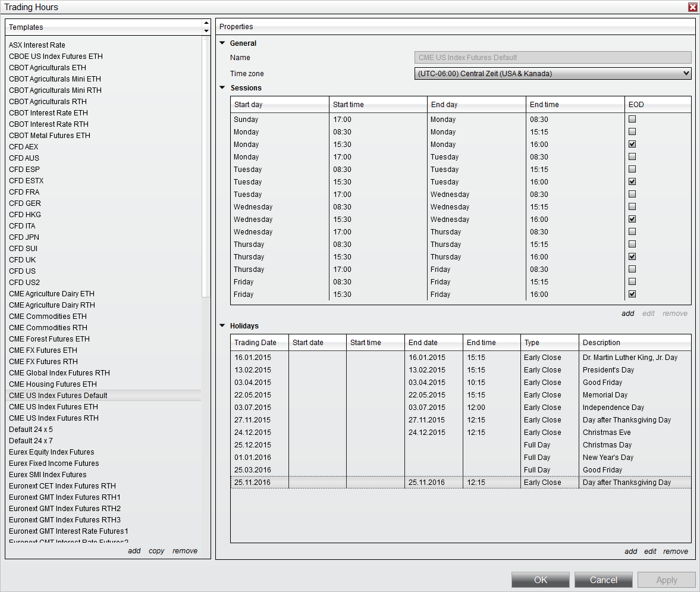The height and width of the screenshot is (592, 700).
Task: Select Independence Day holiday row
Action: (461, 407)
